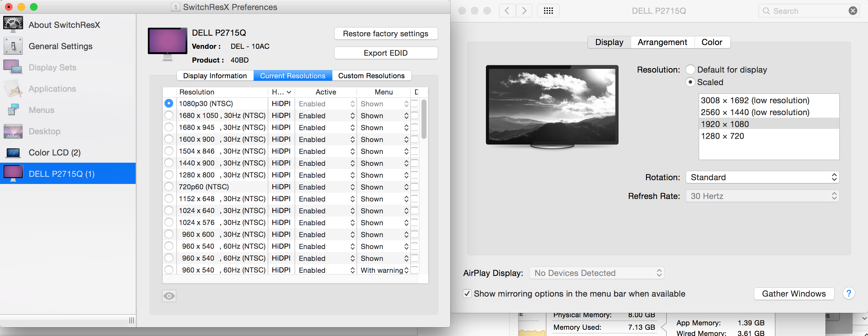Open help question mark button
Viewport: 868px width, 336px height.
[x=848, y=293]
